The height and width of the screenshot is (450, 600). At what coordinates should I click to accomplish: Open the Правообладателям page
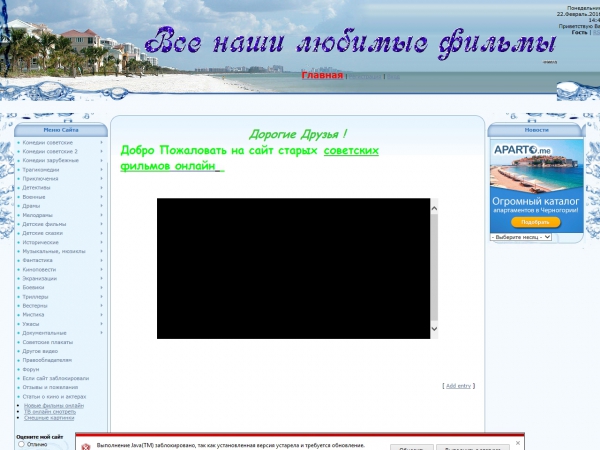point(47,360)
